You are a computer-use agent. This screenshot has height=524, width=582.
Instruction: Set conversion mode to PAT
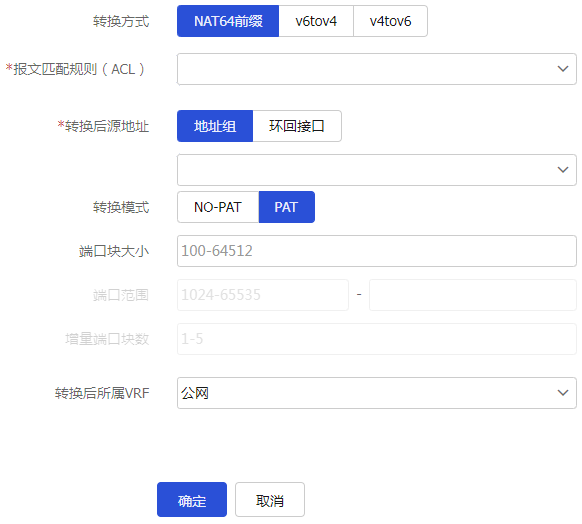click(x=287, y=207)
